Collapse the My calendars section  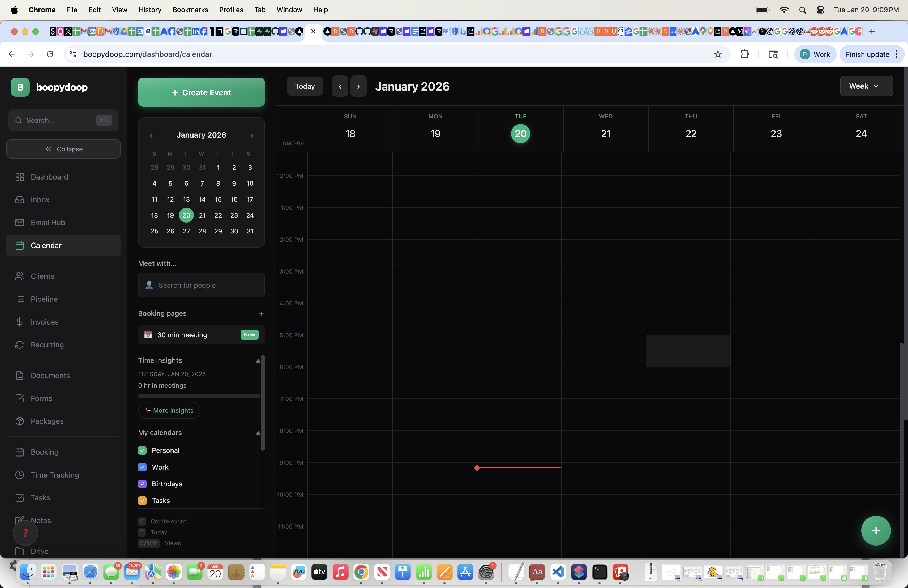[258, 433]
